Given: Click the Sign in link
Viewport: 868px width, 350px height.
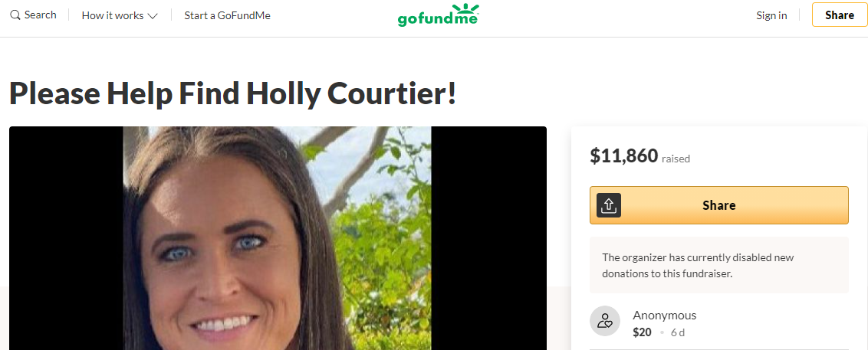Looking at the screenshot, I should pos(771,15).
